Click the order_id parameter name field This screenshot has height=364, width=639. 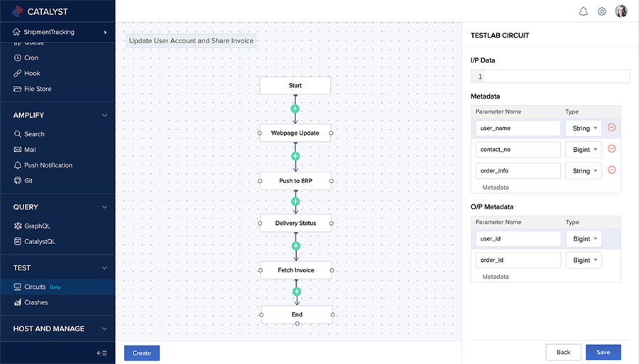click(518, 260)
